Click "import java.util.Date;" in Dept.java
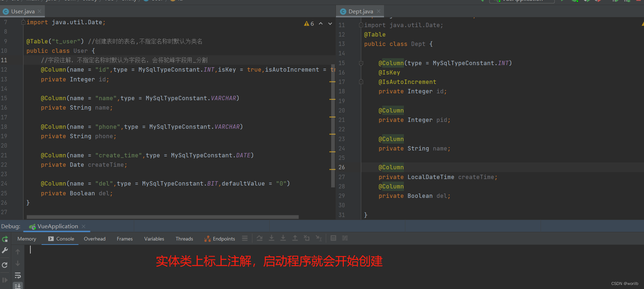The height and width of the screenshot is (289, 644). coord(404,25)
